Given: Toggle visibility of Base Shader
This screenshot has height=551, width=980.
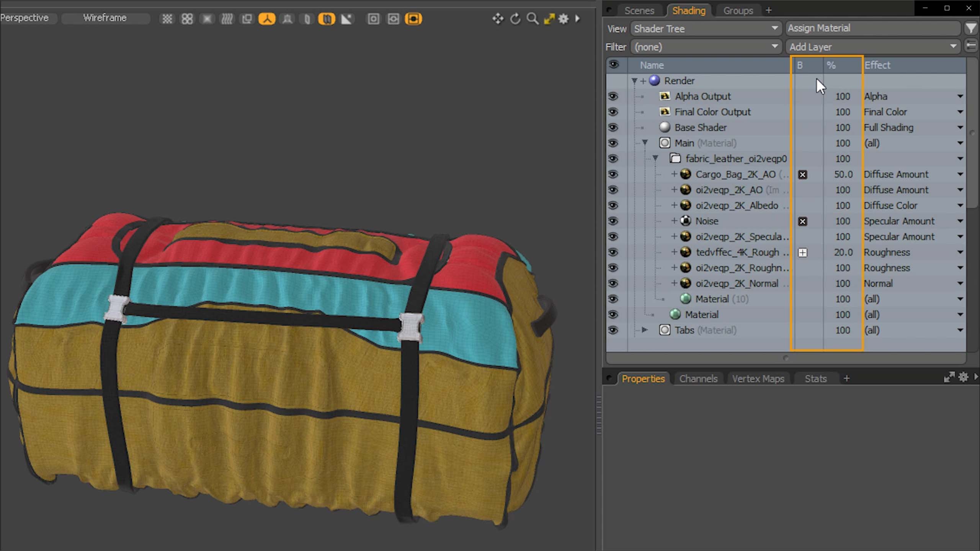Looking at the screenshot, I should (x=613, y=127).
